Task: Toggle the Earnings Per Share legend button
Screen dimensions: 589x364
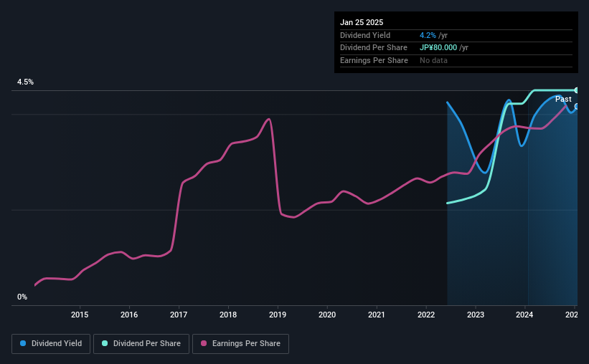Action: pyautogui.click(x=241, y=344)
